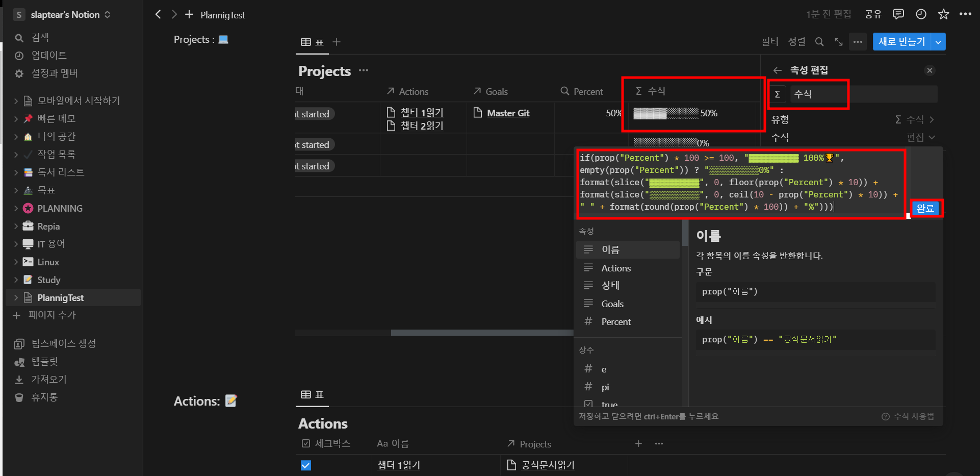Open the 새로 만들기 dropdown arrow
This screenshot has width=980, height=476.
938,42
